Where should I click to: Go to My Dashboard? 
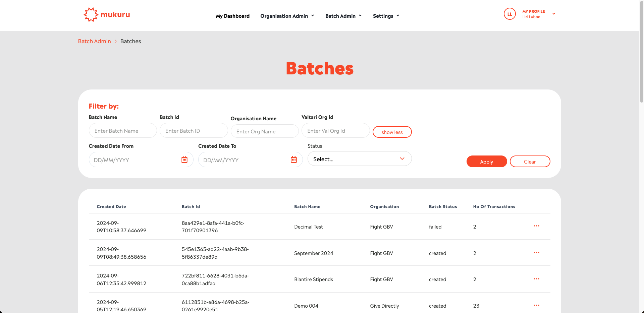pos(232,16)
